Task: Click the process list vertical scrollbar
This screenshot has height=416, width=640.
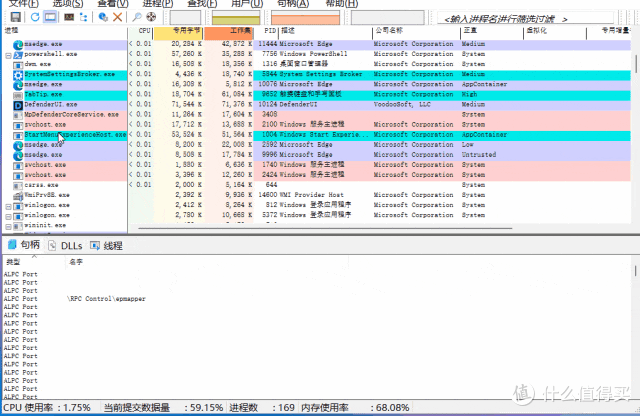Action: pos(636,64)
